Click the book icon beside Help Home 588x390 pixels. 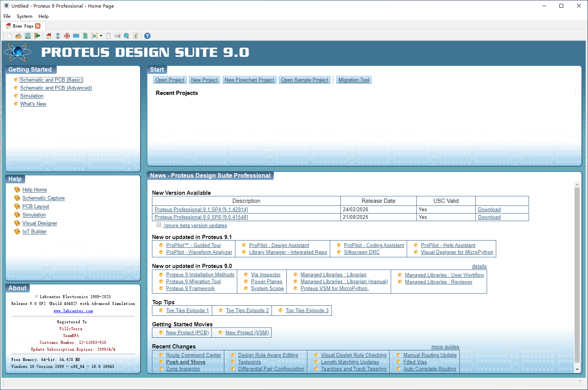[x=17, y=189]
